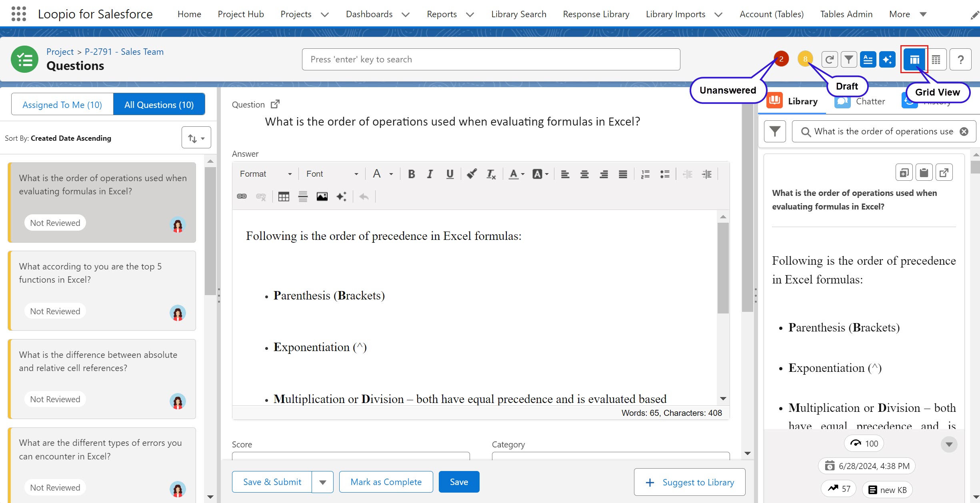Click the question search field
Viewport: 980px width, 503px height.
coord(491,60)
